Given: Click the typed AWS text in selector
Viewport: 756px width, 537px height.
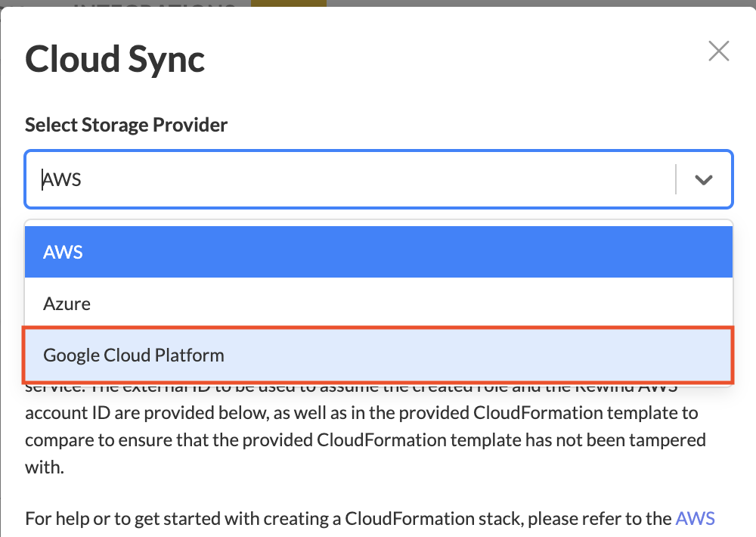Looking at the screenshot, I should click(62, 180).
